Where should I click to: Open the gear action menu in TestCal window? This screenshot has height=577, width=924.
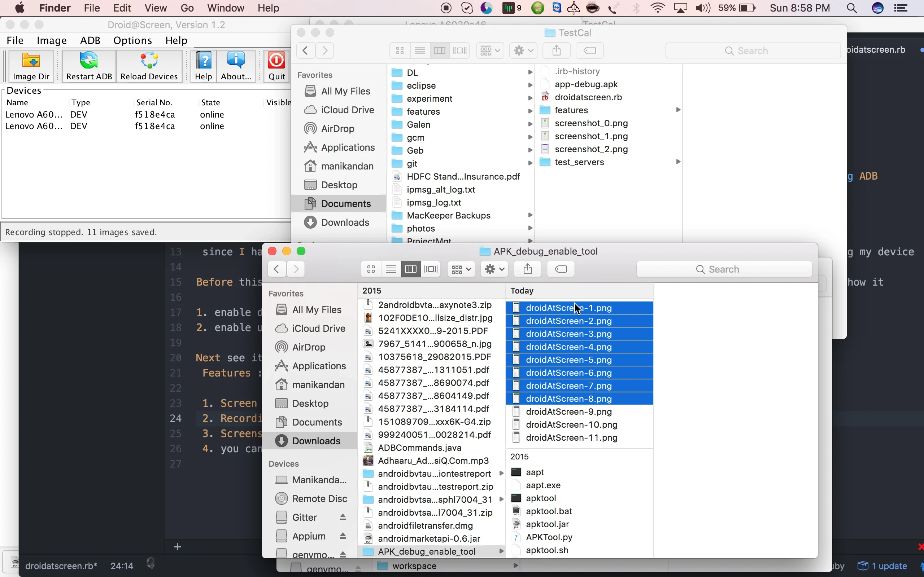click(522, 50)
